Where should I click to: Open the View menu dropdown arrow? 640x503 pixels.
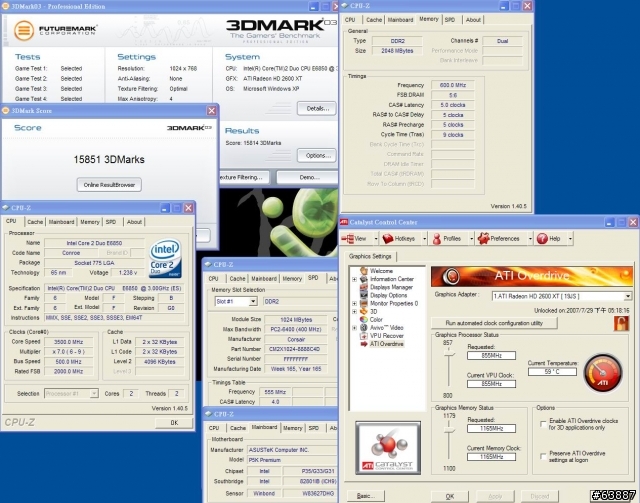pos(375,238)
